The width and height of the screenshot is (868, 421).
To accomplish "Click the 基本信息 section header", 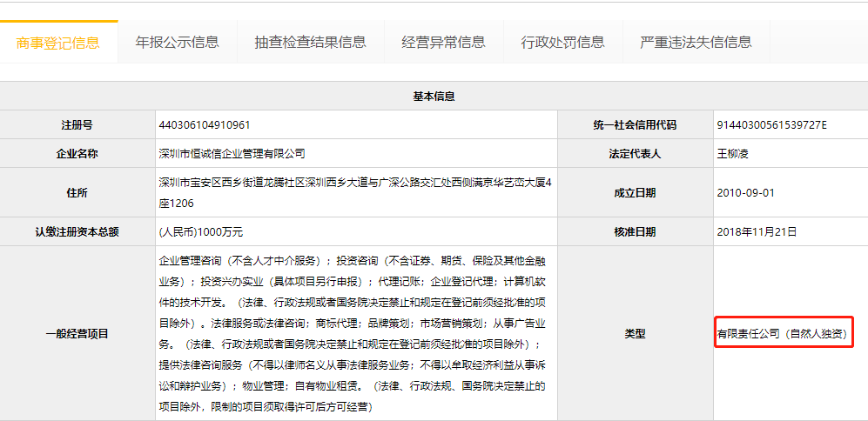I will 434,97.
